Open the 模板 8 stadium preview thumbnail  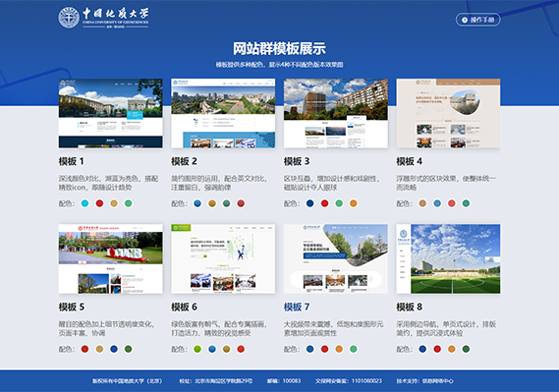pos(449,258)
